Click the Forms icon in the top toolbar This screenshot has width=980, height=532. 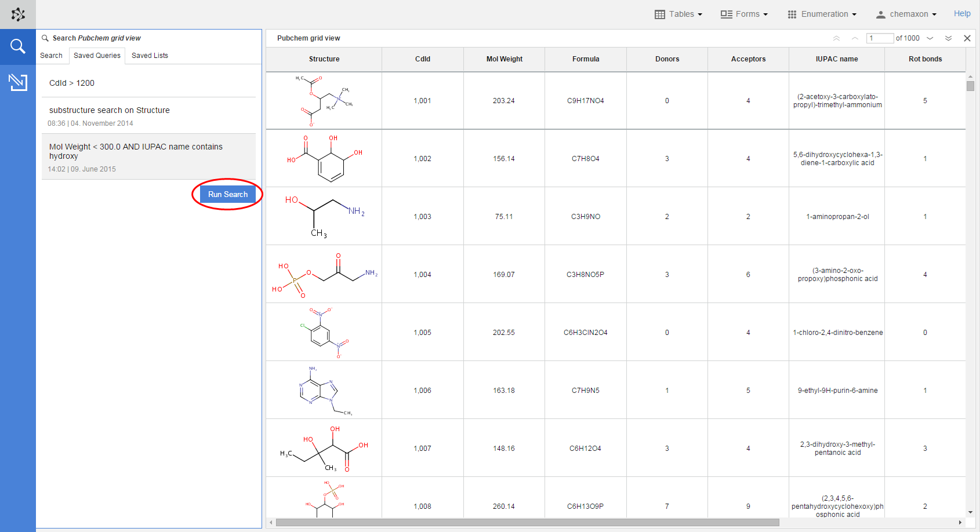[x=726, y=14]
